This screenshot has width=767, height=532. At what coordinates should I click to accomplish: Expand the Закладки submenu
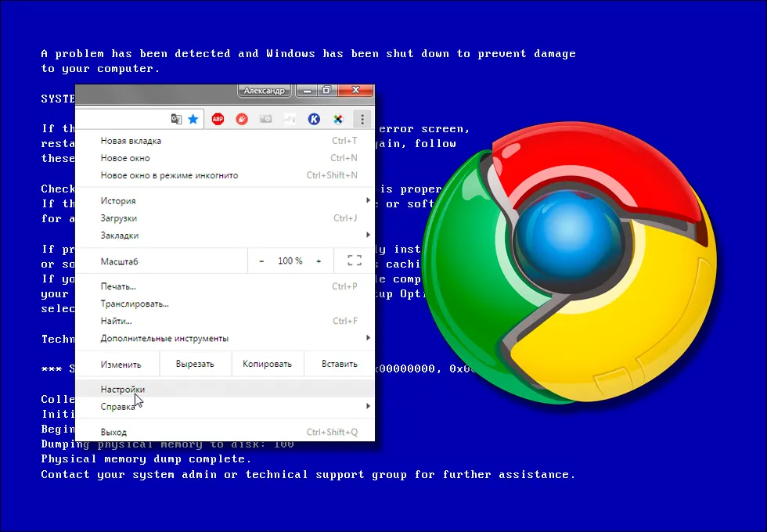(x=225, y=235)
